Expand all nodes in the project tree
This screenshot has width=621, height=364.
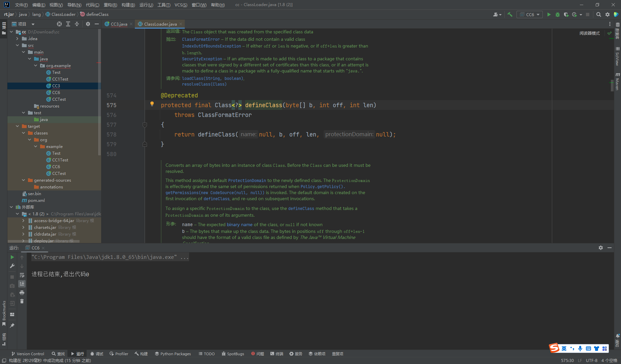(68, 24)
